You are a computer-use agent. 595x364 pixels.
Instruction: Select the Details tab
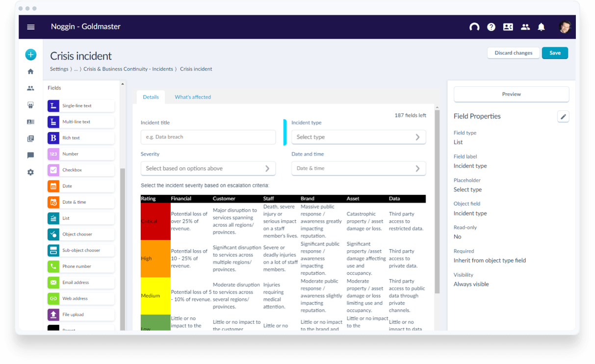click(151, 97)
